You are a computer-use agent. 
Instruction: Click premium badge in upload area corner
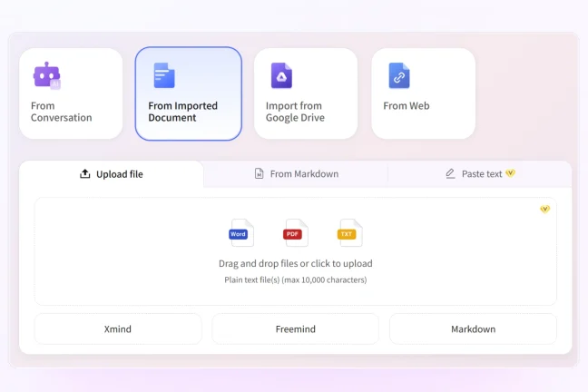(544, 209)
